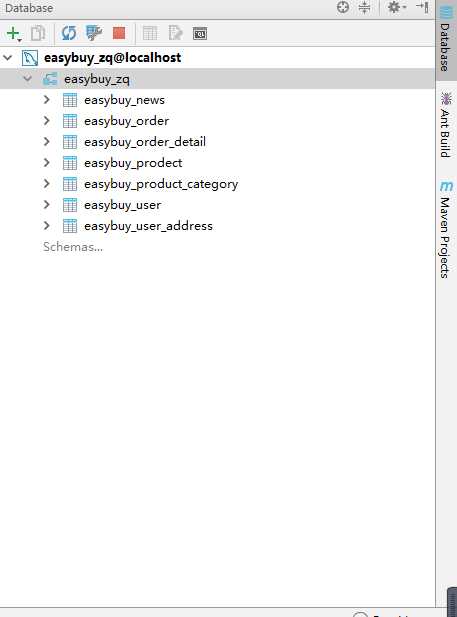Image resolution: width=457 pixels, height=617 pixels.
Task: Select the easybuy_zq schema label
Action: coord(97,79)
